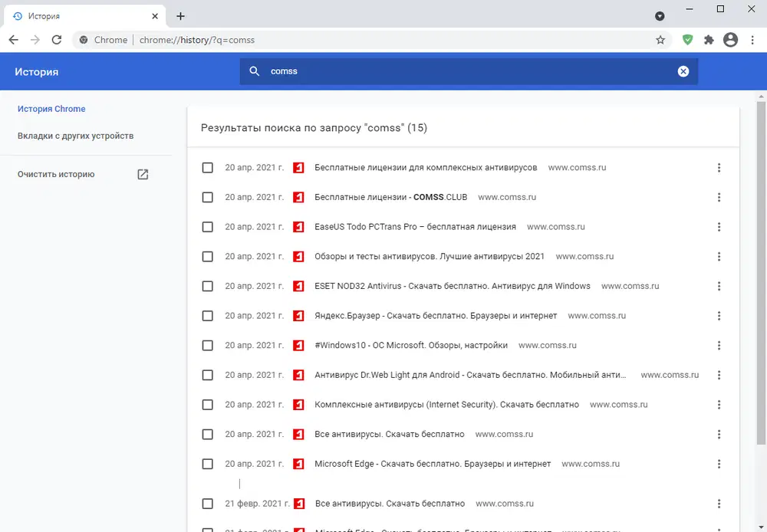Check the Антивирус Dr.Web Light entry
The width and height of the screenshot is (767, 532).
tap(207, 375)
